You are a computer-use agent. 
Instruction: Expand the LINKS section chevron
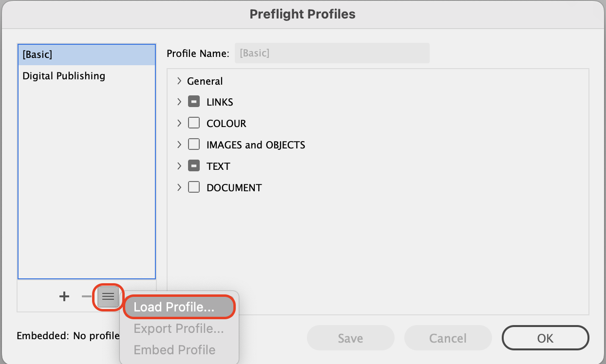click(x=179, y=102)
